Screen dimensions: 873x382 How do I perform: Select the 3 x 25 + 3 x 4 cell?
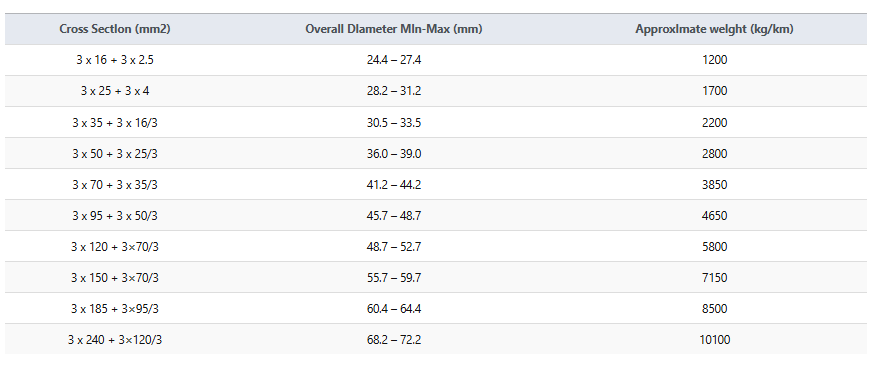[115, 91]
